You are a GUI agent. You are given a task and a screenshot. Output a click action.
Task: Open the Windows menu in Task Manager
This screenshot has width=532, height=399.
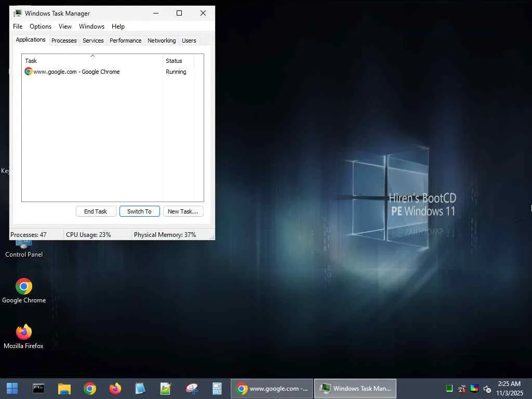[91, 26]
